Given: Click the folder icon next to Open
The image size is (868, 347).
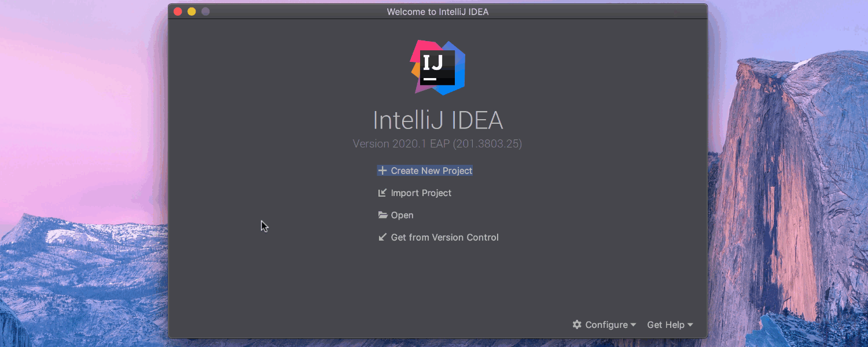Looking at the screenshot, I should [x=382, y=215].
